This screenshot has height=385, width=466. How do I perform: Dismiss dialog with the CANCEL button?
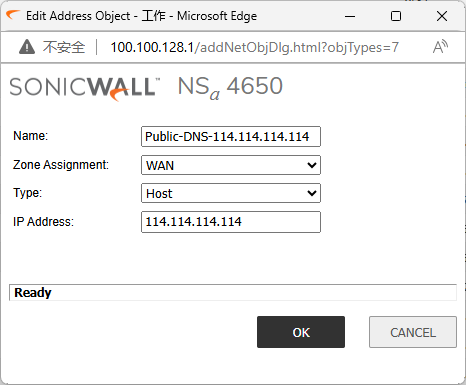click(x=413, y=332)
